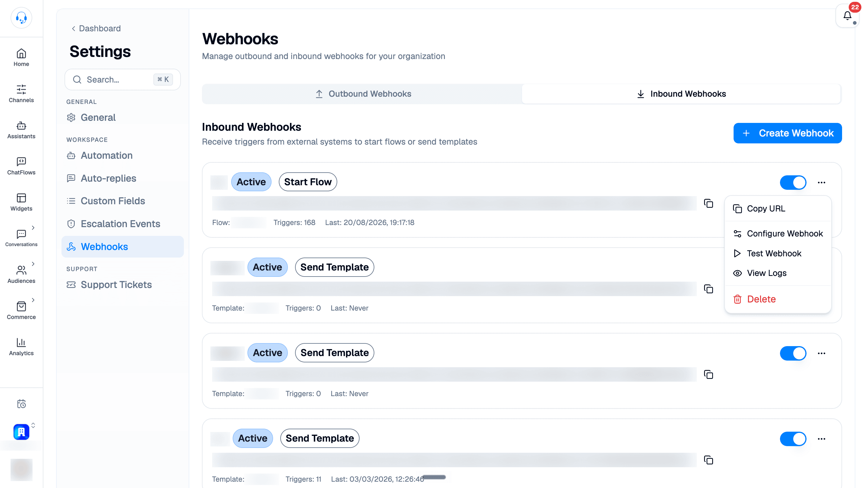Copy URL icon of the Start Flow webhook
The width and height of the screenshot is (868, 488).
click(708, 203)
